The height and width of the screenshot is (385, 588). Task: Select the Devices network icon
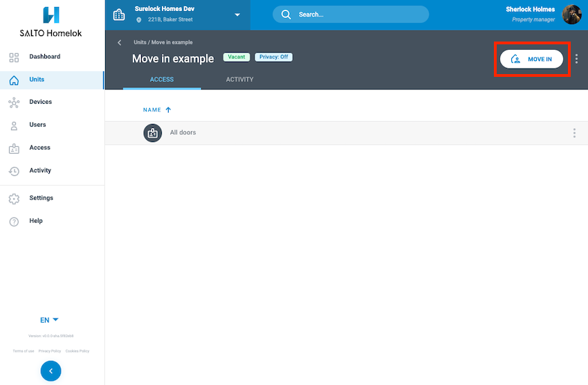14,102
